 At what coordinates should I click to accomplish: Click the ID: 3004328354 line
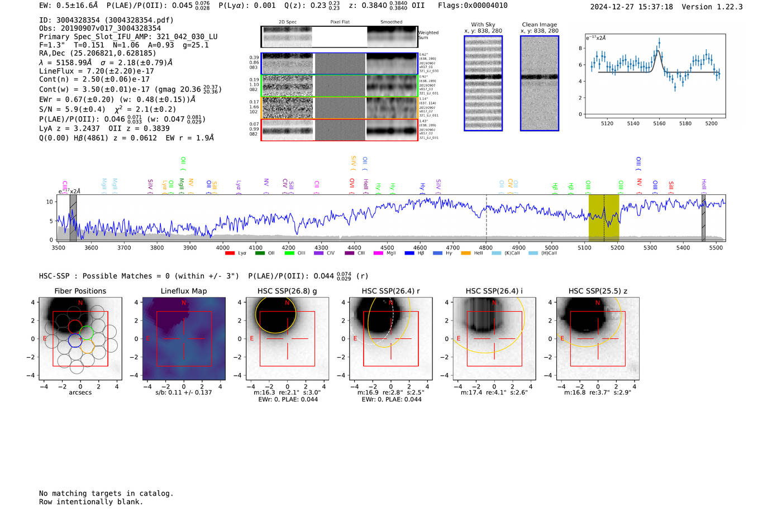coord(106,20)
